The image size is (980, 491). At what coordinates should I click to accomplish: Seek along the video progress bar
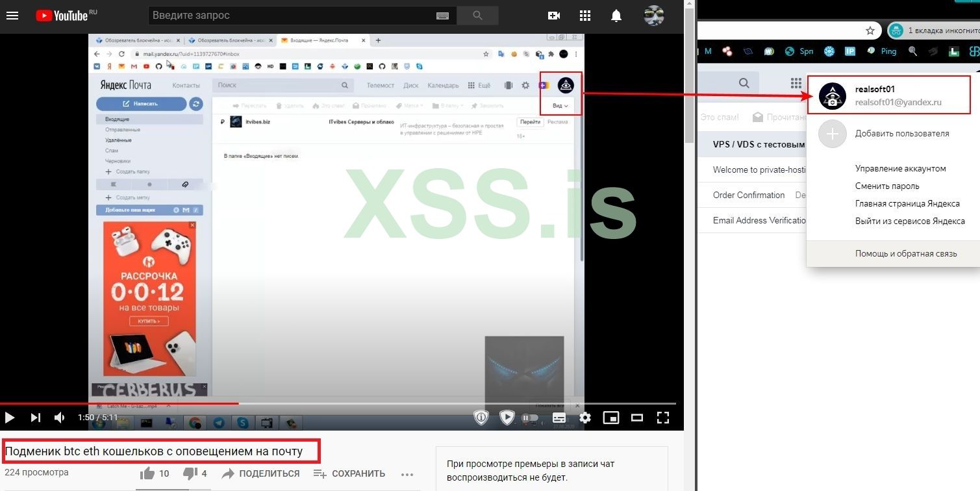click(338, 403)
